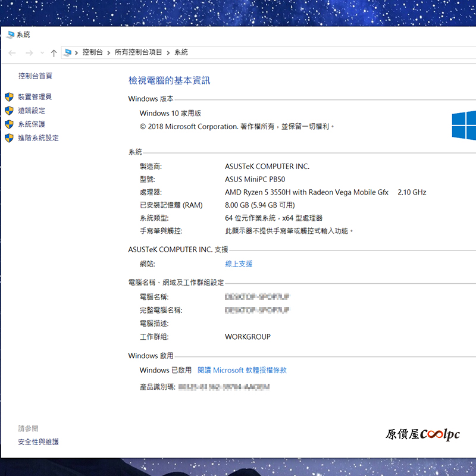This screenshot has height=476, width=476.
Task: Go up one level with Up arrow
Action: point(54,53)
